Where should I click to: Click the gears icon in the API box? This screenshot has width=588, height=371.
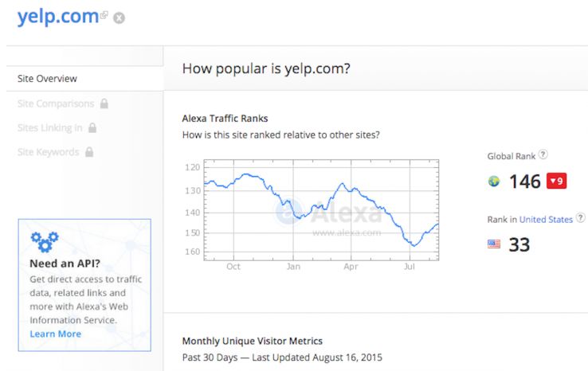(44, 240)
